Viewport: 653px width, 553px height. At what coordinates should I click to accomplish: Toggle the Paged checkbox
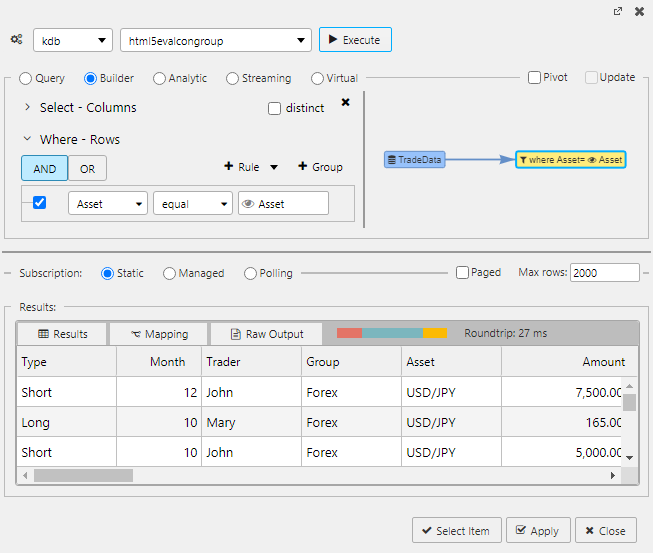click(462, 272)
